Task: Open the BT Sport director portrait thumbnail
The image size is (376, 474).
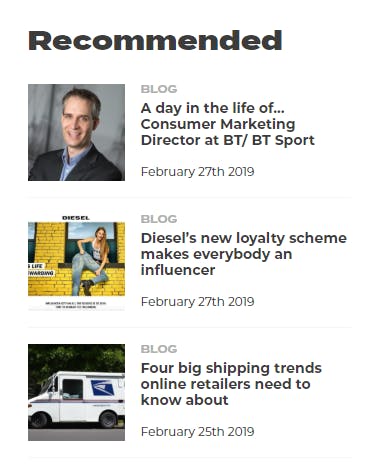Action: (x=76, y=132)
